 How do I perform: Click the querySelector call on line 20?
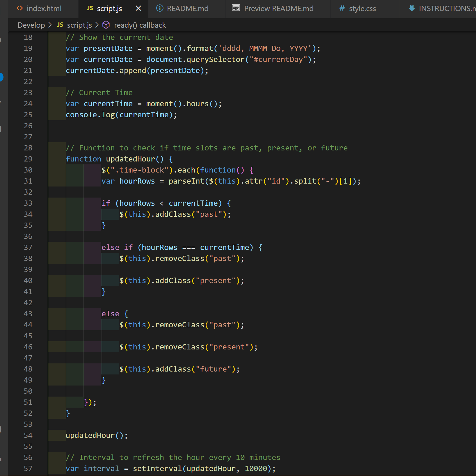pos(216,60)
